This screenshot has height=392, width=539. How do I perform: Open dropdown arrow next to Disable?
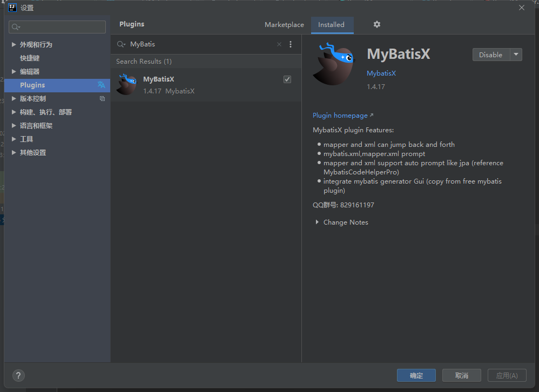point(516,55)
